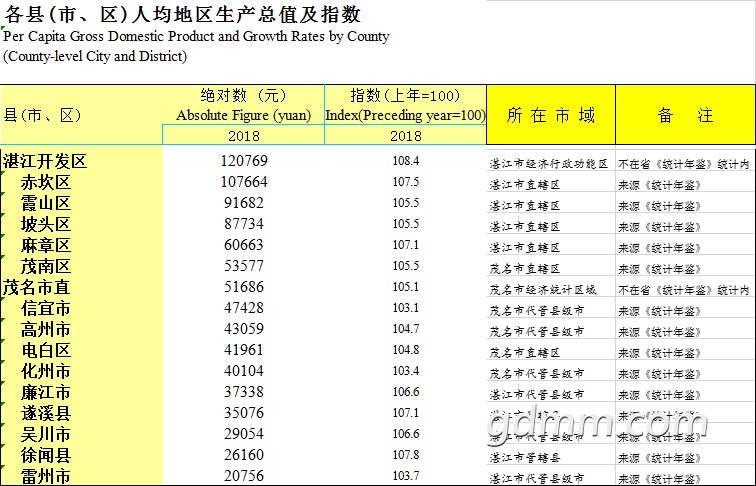Select the row label 电白区
This screenshot has width=756, height=486.
tap(46, 351)
